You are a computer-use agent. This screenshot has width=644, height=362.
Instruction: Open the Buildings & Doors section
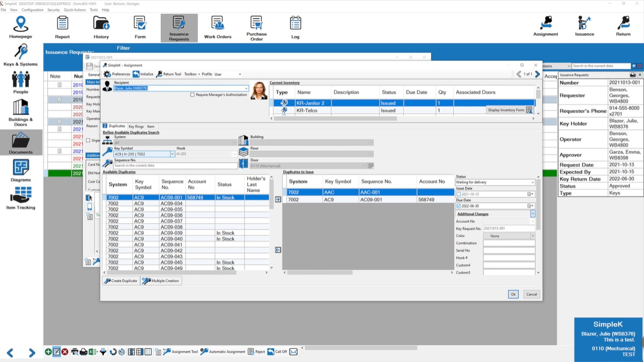click(x=21, y=113)
